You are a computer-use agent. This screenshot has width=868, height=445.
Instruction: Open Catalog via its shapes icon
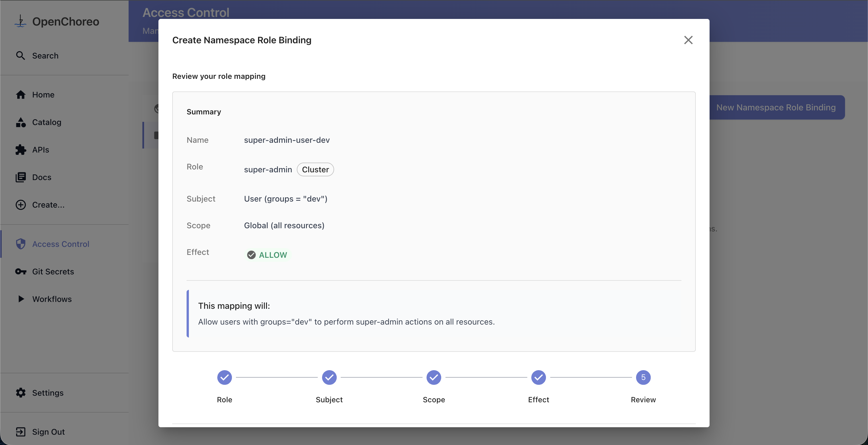(21, 122)
